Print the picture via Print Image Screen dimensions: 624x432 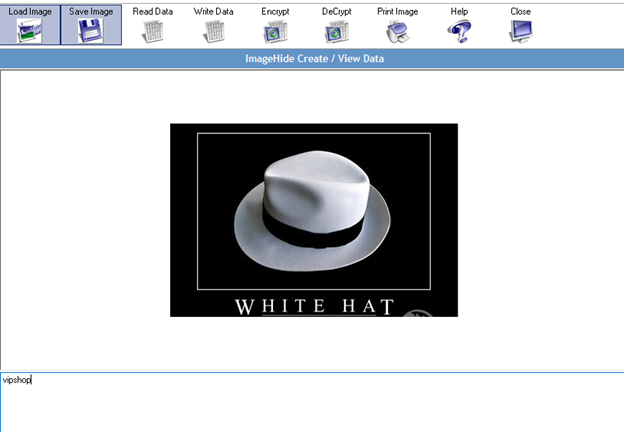pyautogui.click(x=398, y=25)
